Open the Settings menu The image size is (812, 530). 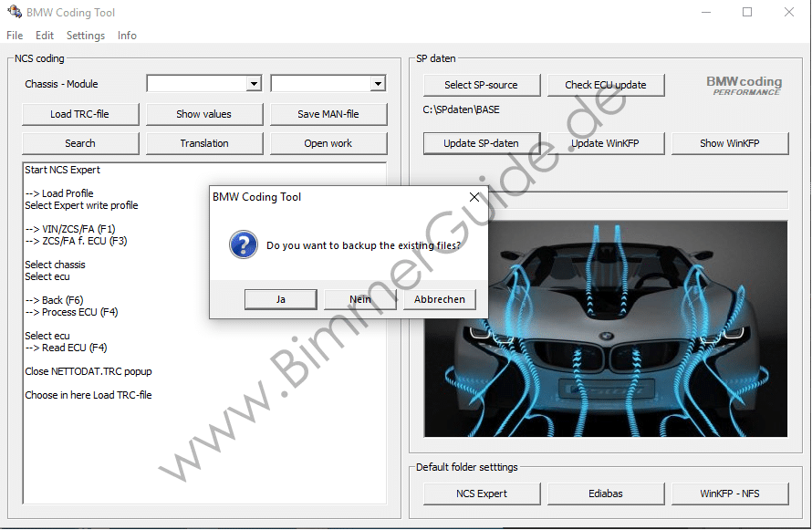[86, 36]
